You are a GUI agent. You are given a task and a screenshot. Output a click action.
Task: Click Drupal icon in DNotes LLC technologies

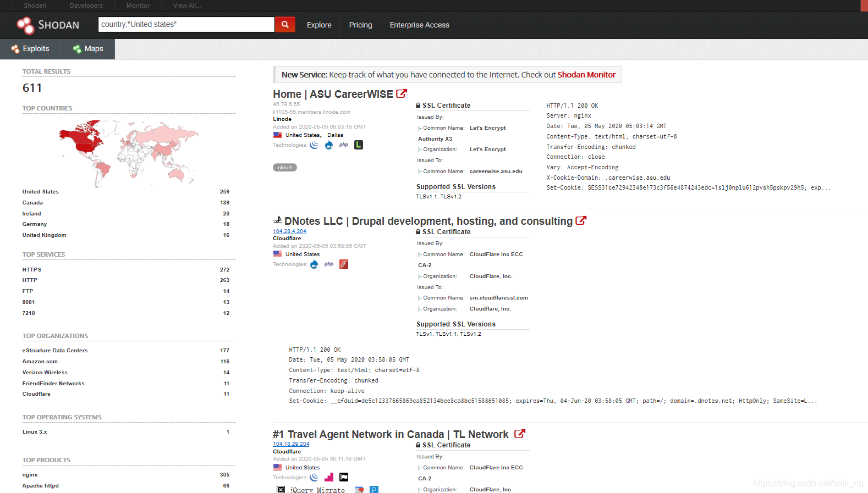pos(314,264)
